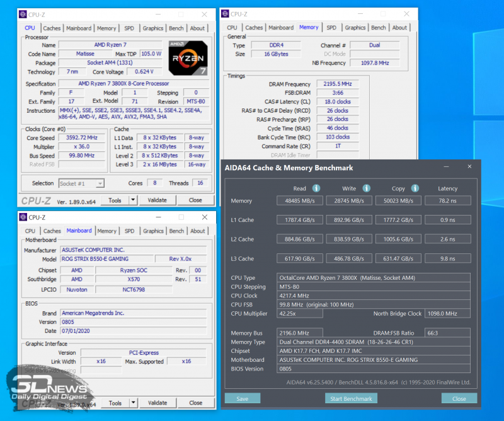The width and height of the screenshot is (504, 421).
Task: Select CPU tab in Mainboard window
Action: (30, 231)
